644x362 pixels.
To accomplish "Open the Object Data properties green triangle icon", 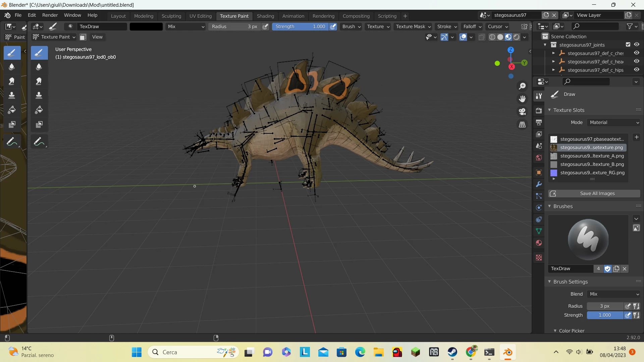I will click(539, 231).
